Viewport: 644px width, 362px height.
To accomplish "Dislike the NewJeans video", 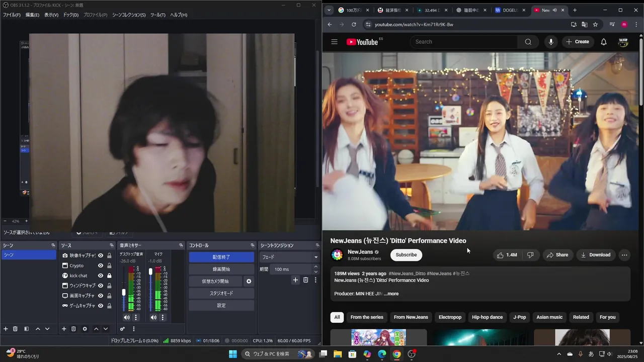I will [x=530, y=255].
